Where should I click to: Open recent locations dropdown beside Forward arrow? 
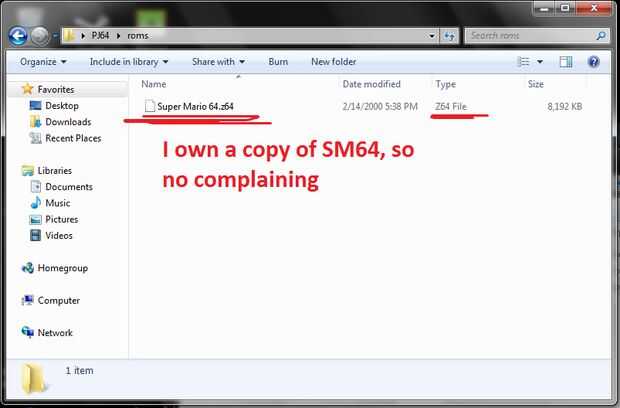[x=55, y=36]
